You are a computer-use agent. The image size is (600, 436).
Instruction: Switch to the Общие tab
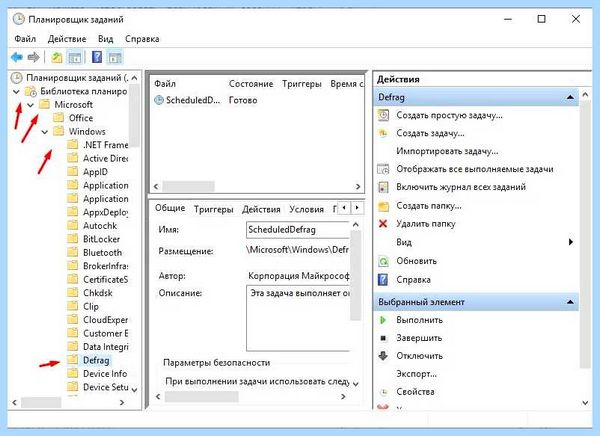(x=170, y=208)
